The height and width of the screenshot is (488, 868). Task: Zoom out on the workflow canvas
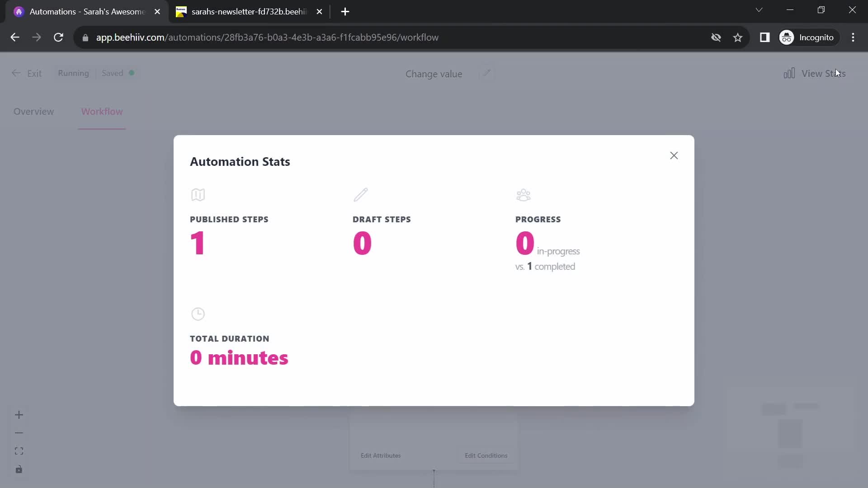(x=19, y=433)
